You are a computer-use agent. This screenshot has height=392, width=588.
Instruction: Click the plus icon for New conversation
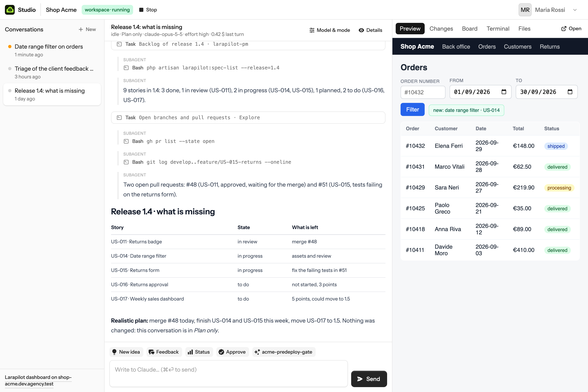click(81, 29)
